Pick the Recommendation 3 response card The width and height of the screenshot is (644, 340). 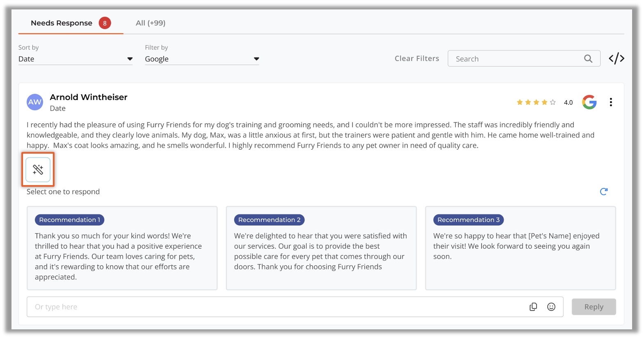click(520, 248)
